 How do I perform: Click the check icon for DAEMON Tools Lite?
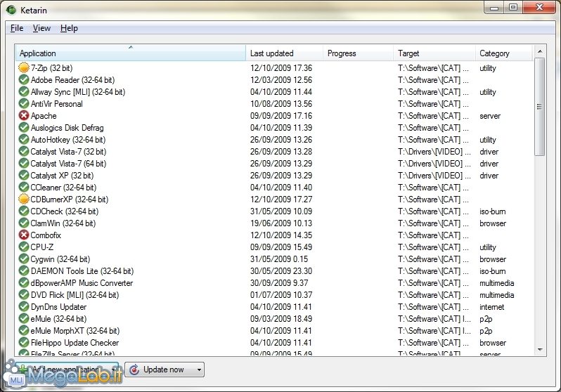tap(24, 270)
